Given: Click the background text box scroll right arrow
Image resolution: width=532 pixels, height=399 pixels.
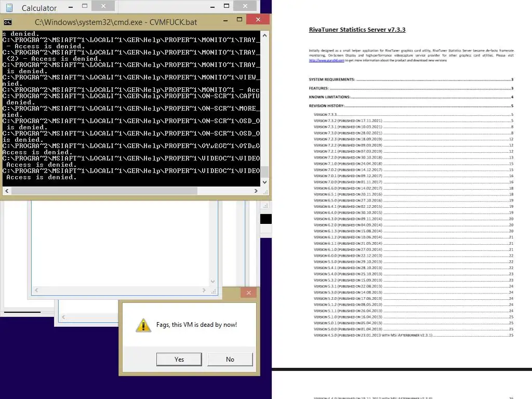Looking at the screenshot, I should point(204,290).
